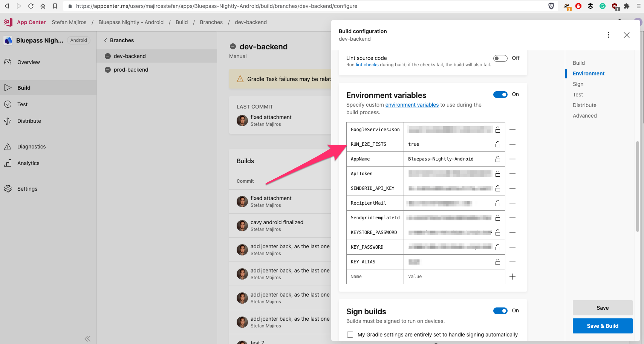Remove the KEYSTORE_PASSWORD variable with minus
The height and width of the screenshot is (344, 644).
(x=512, y=232)
